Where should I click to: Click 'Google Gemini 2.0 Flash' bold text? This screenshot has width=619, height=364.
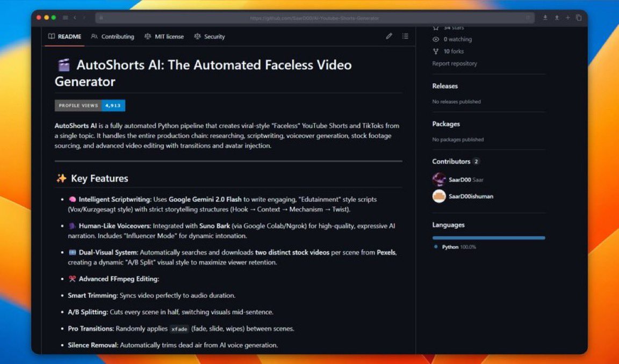coord(205,200)
